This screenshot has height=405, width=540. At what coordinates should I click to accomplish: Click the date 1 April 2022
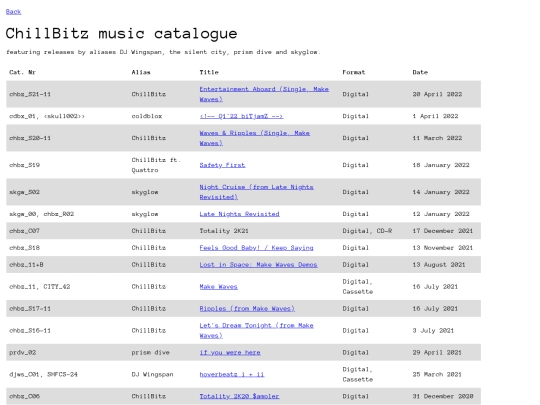tap(435, 116)
